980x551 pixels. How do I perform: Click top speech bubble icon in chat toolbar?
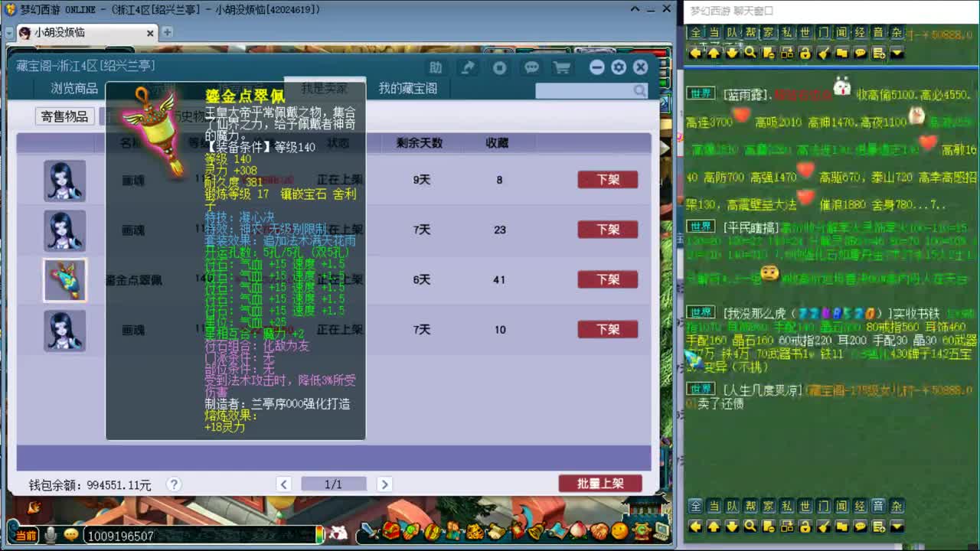(861, 53)
